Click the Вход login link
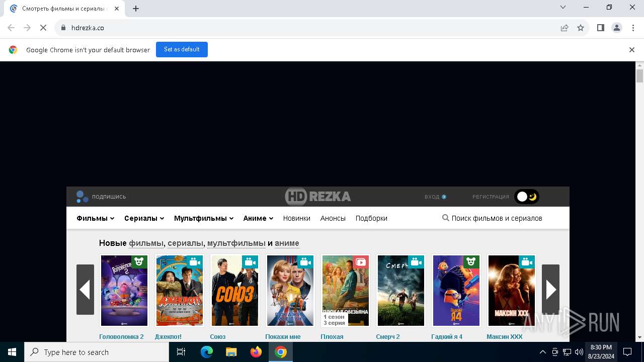This screenshot has height=362, width=644. tap(435, 197)
